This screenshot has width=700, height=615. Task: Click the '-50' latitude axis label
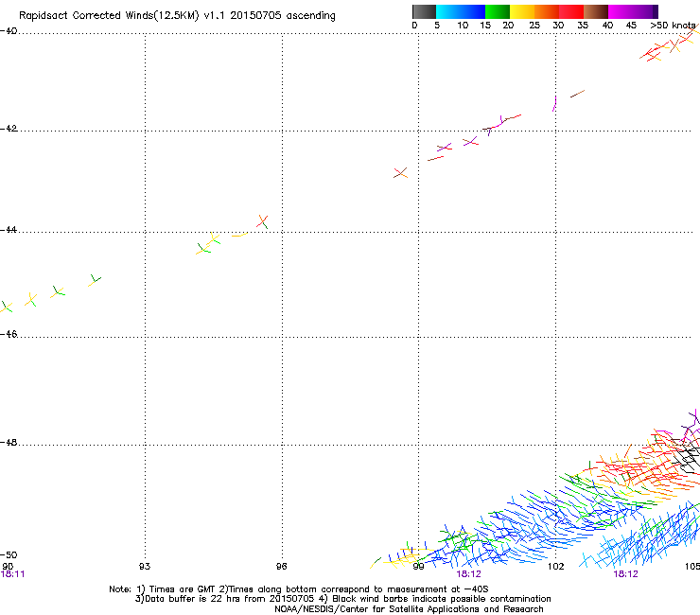point(9,554)
